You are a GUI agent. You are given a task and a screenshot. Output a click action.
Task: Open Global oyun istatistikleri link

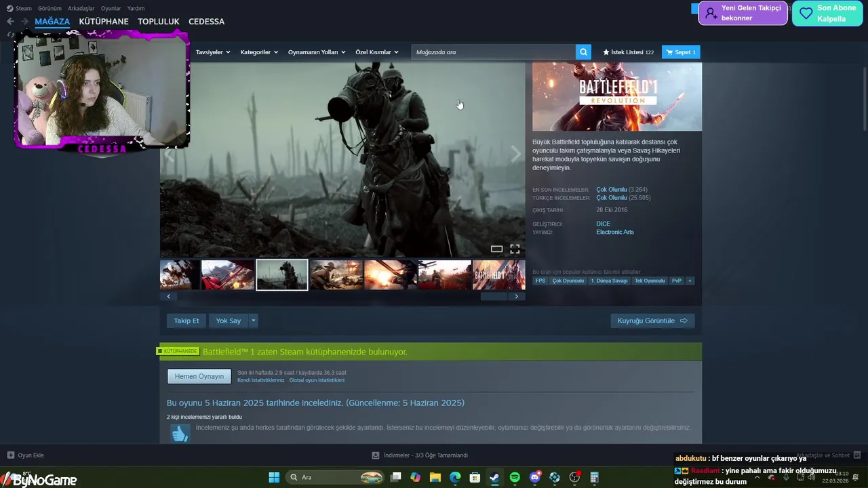coord(317,380)
